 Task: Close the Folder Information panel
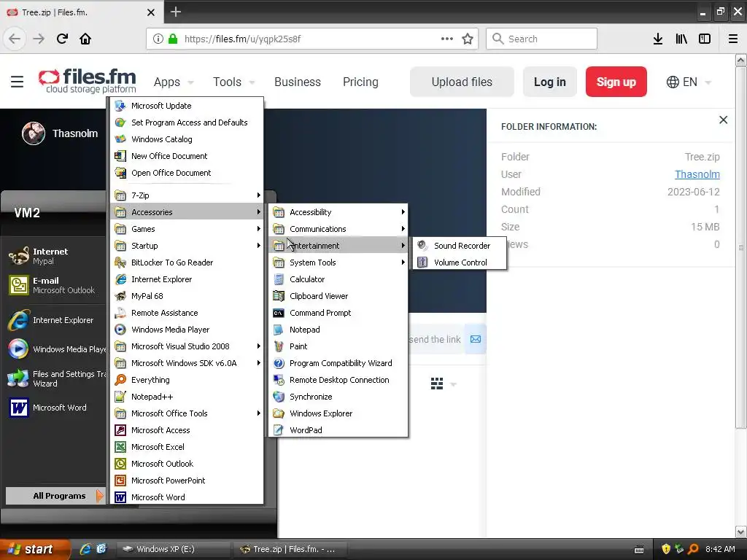click(x=723, y=120)
